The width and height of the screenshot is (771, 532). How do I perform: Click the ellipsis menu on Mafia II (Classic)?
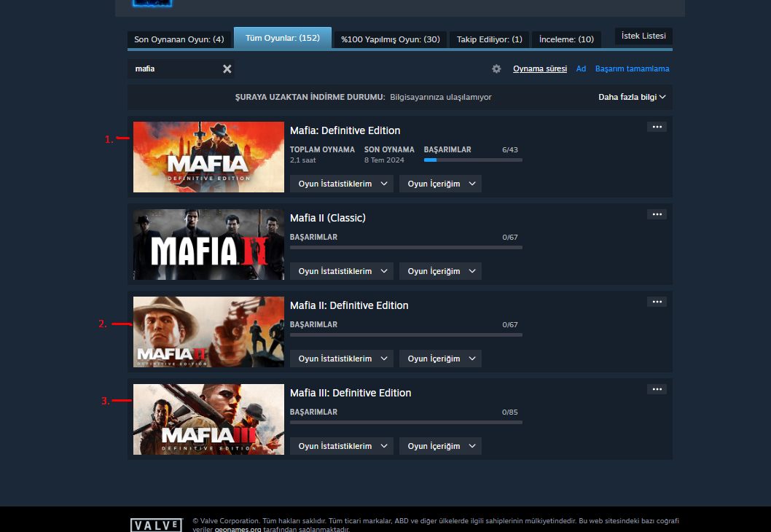pyautogui.click(x=656, y=214)
